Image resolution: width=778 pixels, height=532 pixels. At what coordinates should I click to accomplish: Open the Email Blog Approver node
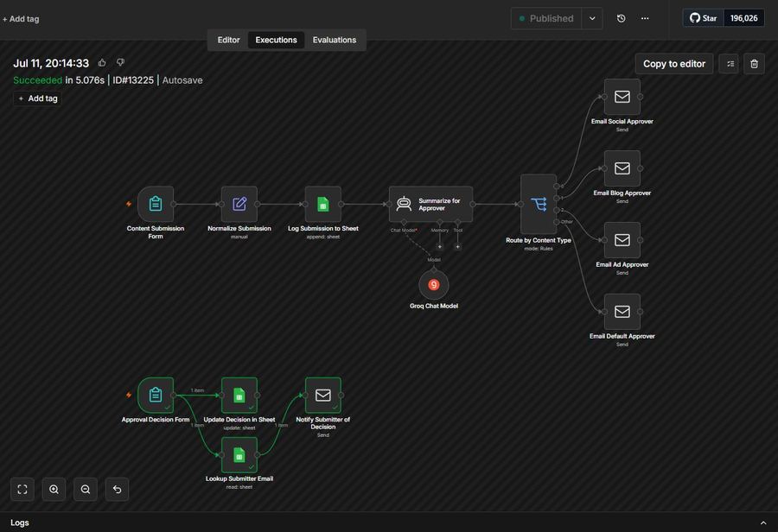point(622,168)
